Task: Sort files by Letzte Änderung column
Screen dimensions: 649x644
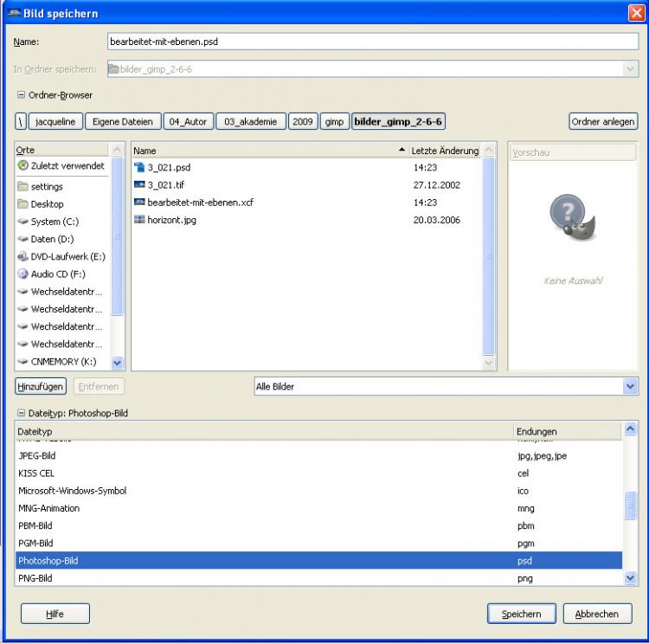Action: (x=445, y=151)
